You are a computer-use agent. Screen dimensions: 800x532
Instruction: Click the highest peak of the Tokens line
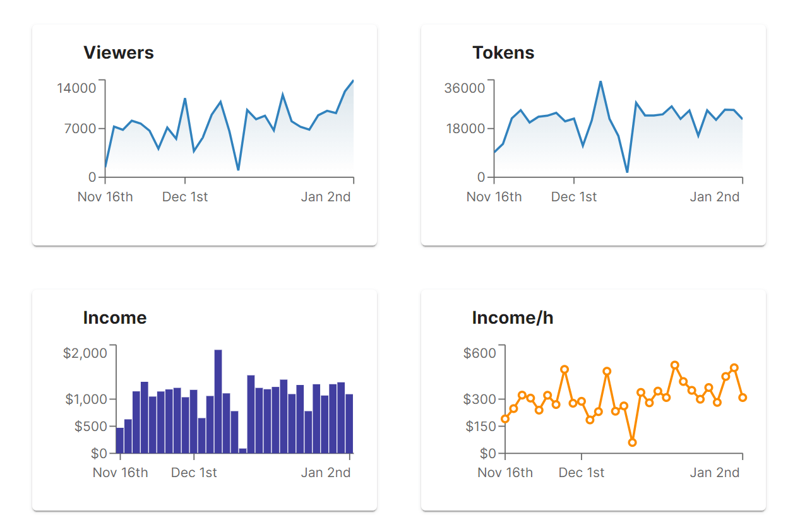click(600, 81)
